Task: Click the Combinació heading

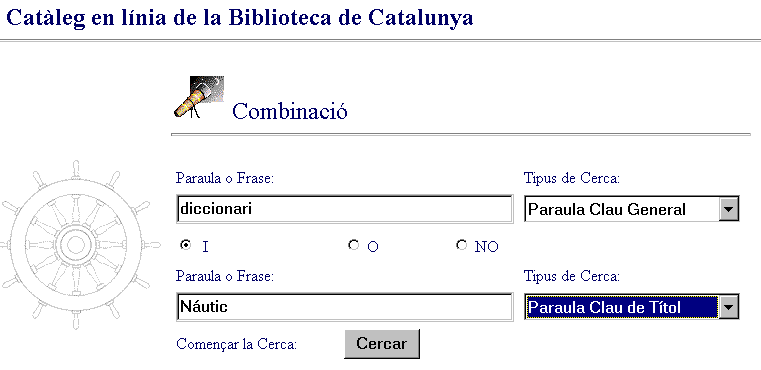Action: point(290,112)
